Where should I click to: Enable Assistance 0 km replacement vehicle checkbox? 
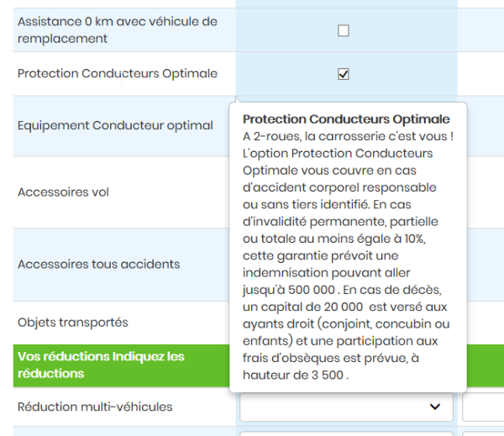343,31
